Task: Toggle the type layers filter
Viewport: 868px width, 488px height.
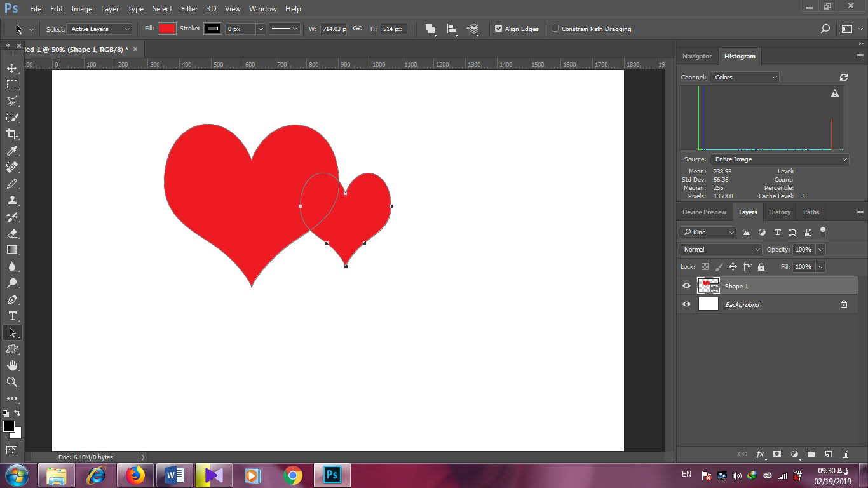Action: [x=777, y=232]
